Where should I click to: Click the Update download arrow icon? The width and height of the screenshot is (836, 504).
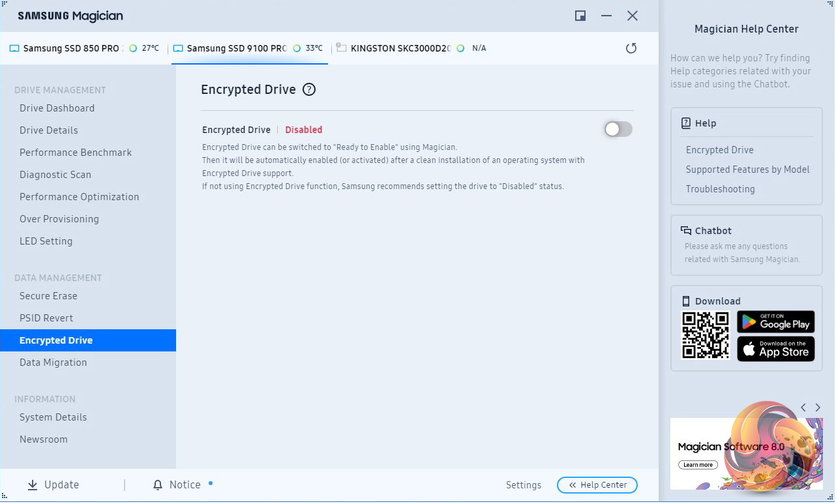pyautogui.click(x=33, y=485)
